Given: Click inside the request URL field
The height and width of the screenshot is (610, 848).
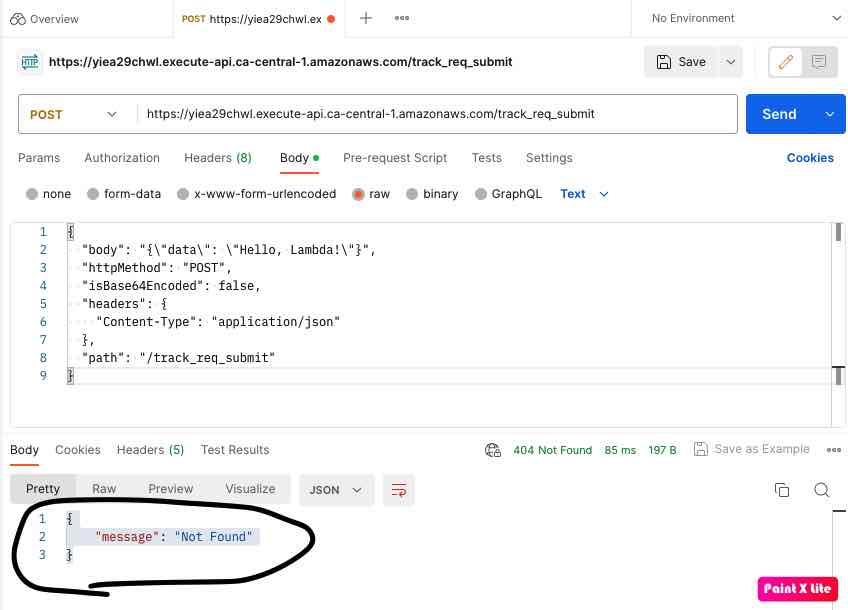Looking at the screenshot, I should (x=430, y=114).
